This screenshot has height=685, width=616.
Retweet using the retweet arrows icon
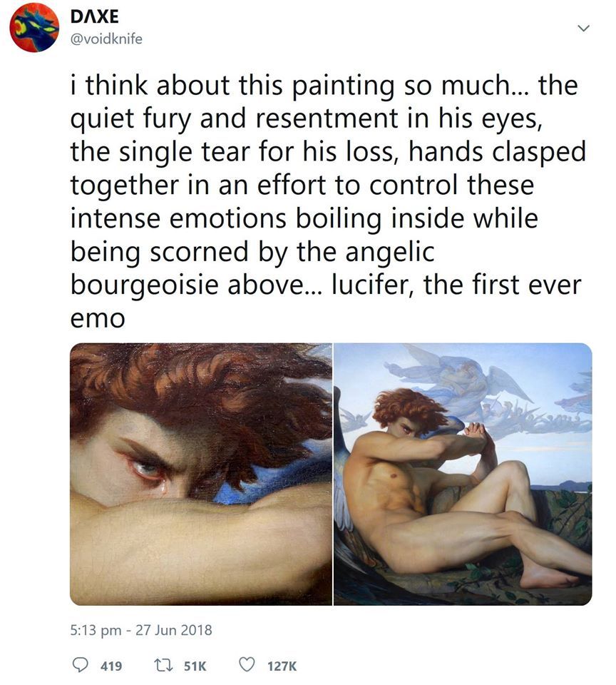pos(164,665)
